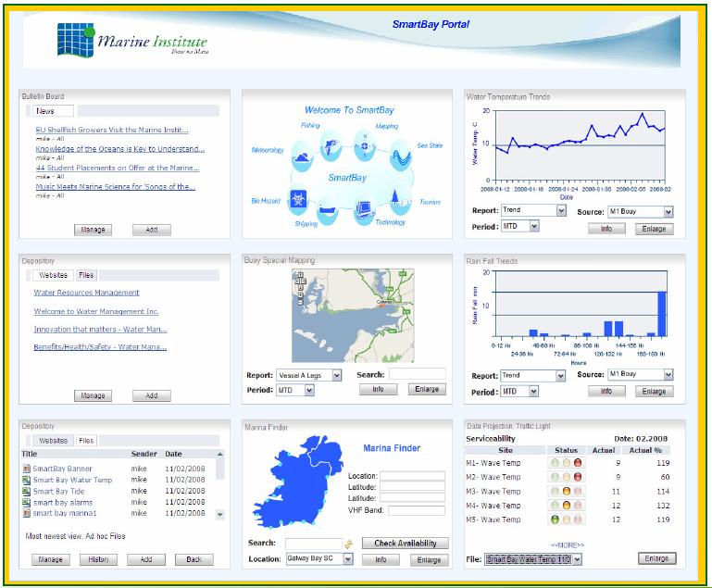Open the Tourism sailboat icon

tap(399, 200)
